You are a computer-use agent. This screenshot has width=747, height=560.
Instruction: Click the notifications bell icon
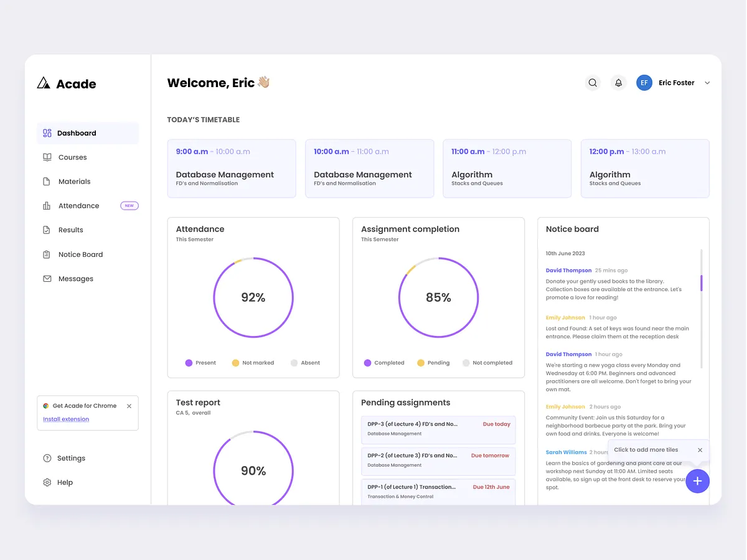618,82
